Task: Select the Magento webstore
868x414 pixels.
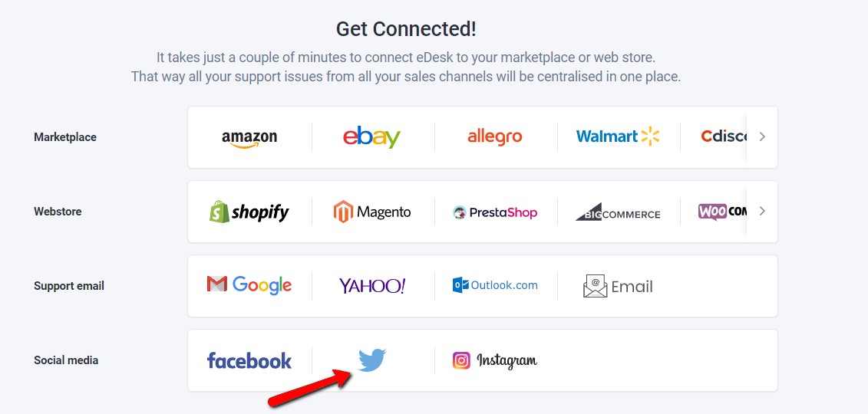Action: (372, 212)
